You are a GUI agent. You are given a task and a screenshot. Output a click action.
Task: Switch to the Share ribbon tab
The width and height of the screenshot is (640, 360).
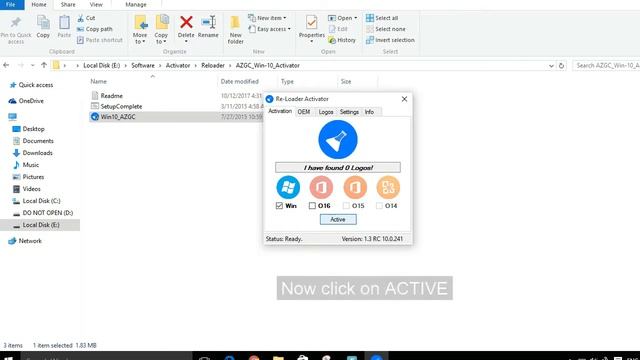pos(68,4)
